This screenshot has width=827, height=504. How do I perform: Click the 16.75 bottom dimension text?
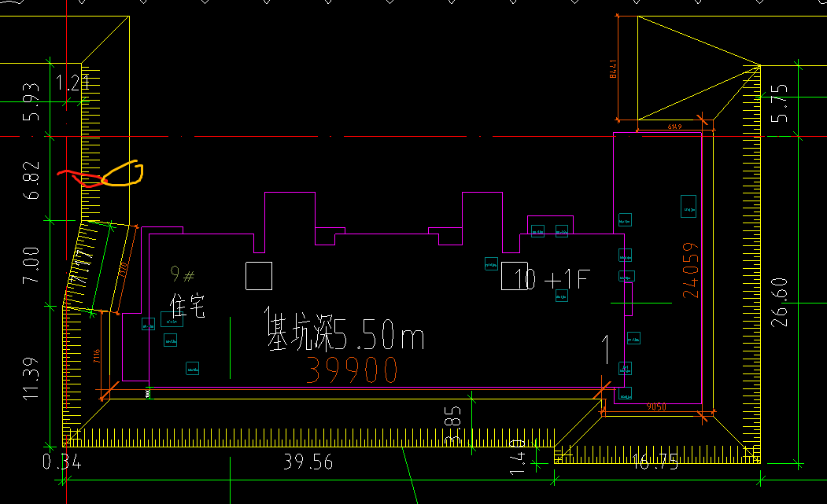click(x=655, y=462)
